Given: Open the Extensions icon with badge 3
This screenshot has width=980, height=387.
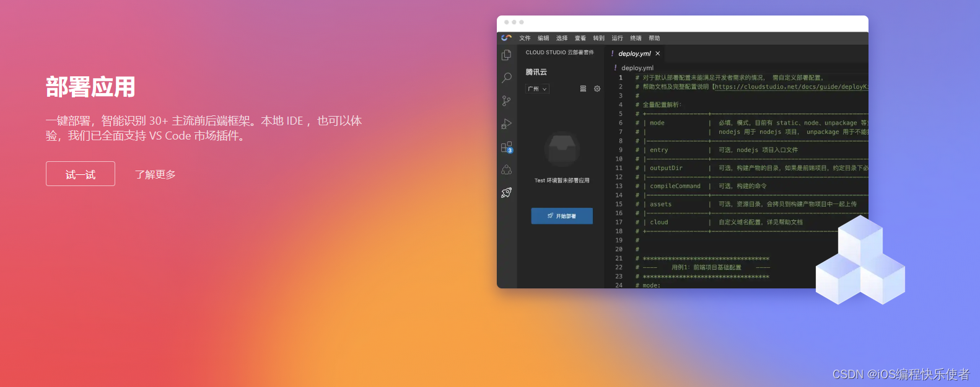Looking at the screenshot, I should coord(507,147).
